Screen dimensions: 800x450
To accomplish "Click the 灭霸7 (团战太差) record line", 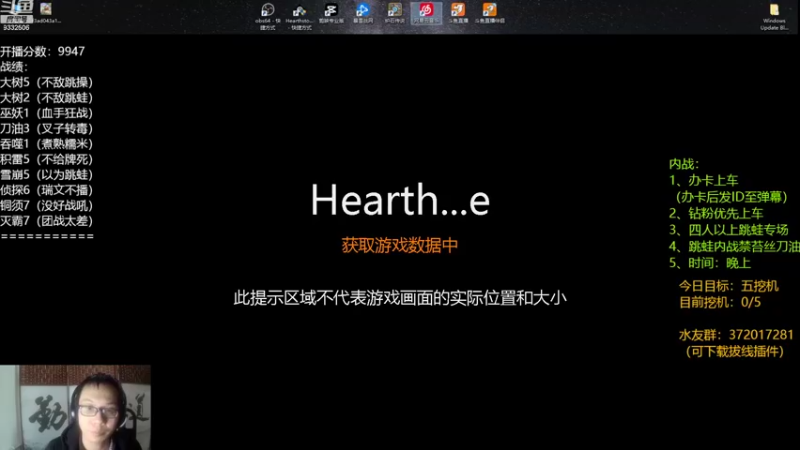I will [46, 221].
